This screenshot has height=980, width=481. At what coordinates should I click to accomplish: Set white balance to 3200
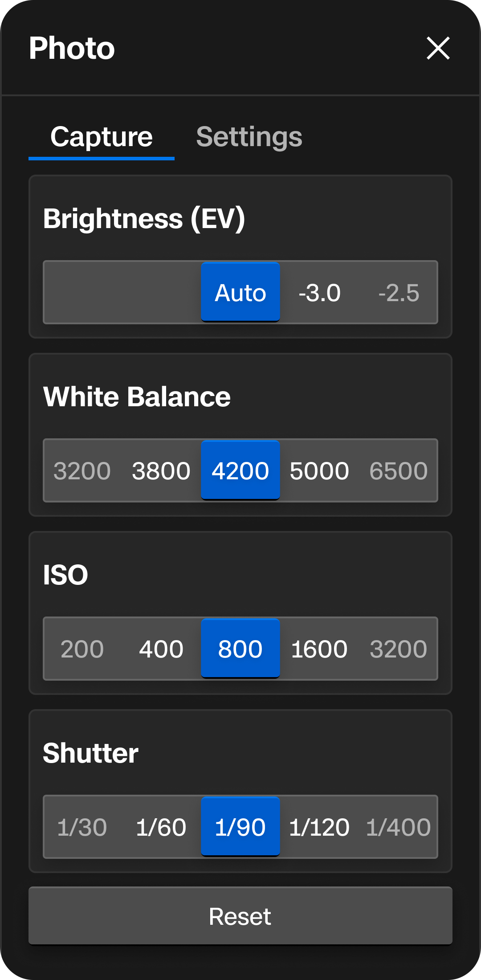[82, 471]
